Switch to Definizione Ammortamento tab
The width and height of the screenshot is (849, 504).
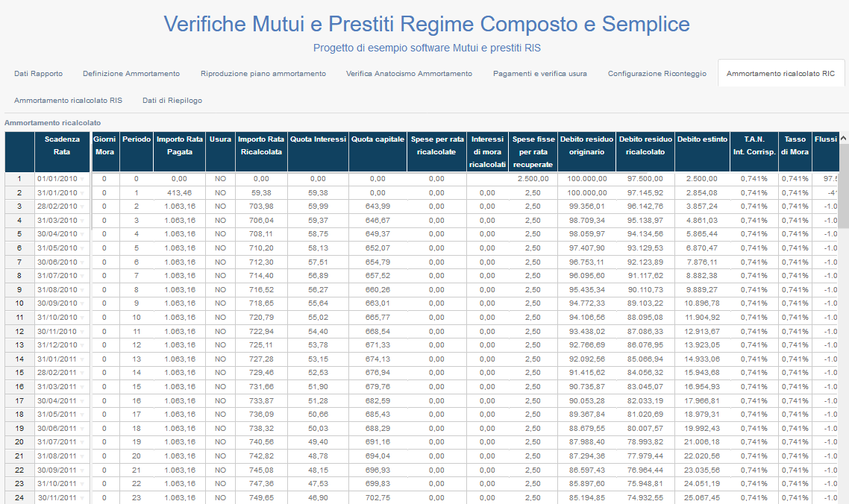coord(131,73)
